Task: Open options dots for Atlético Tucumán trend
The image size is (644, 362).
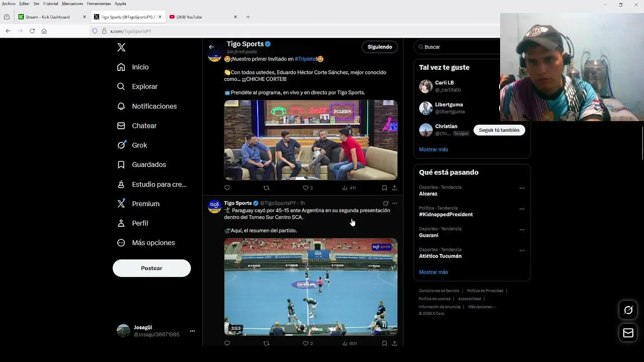Action: (x=522, y=250)
